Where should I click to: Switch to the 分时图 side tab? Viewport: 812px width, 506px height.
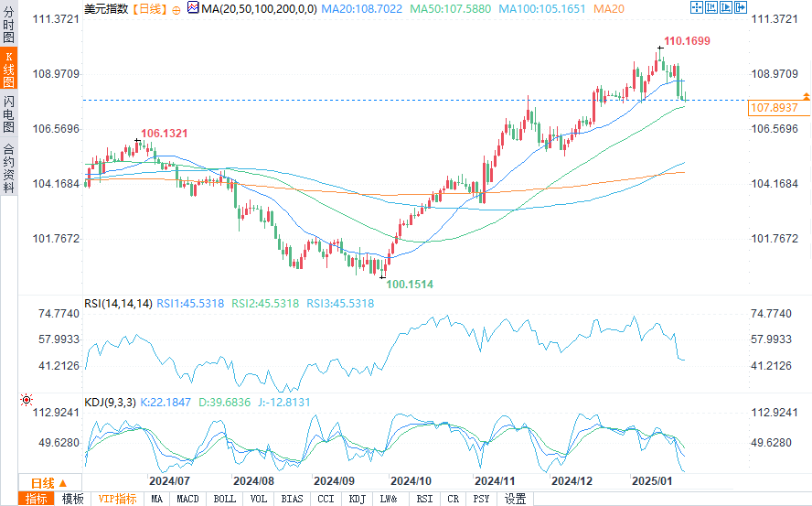(8, 23)
